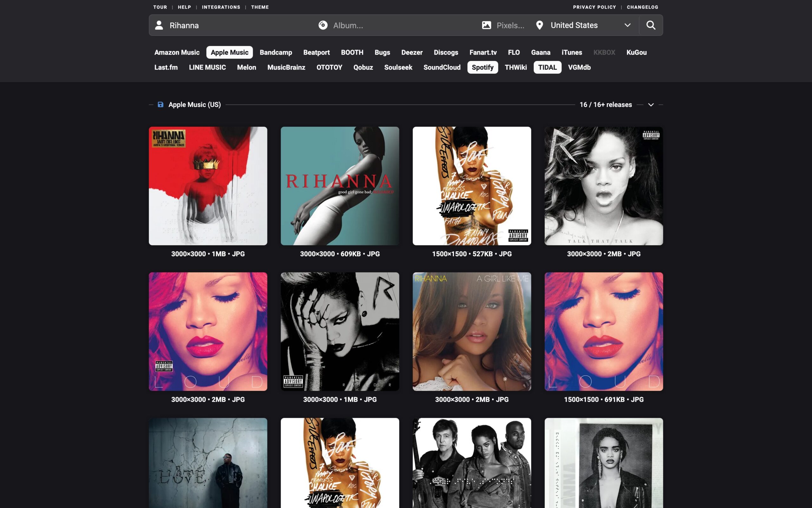Toggle the FLO source

[x=514, y=52]
